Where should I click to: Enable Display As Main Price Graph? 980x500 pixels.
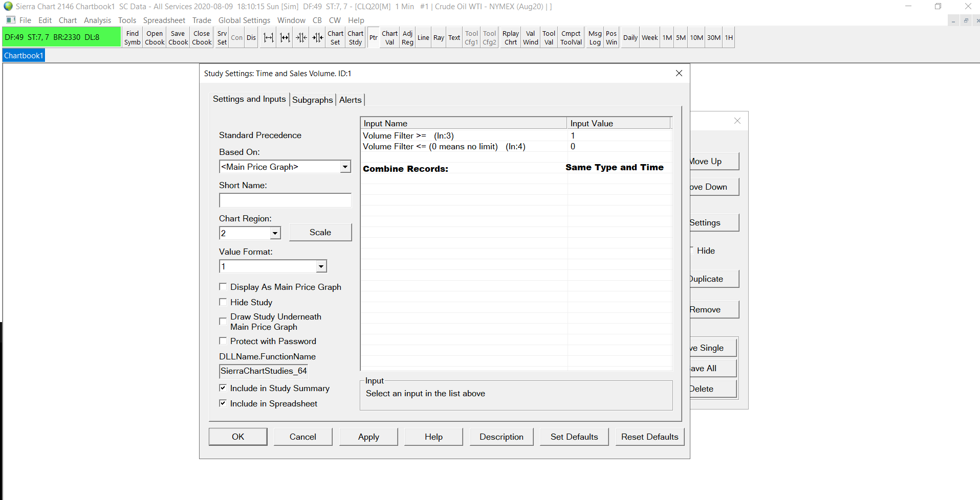223,287
